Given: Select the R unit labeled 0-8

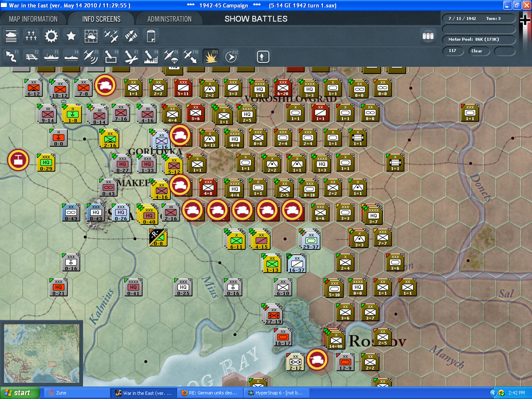Looking at the screenshot, I should 158,237.
